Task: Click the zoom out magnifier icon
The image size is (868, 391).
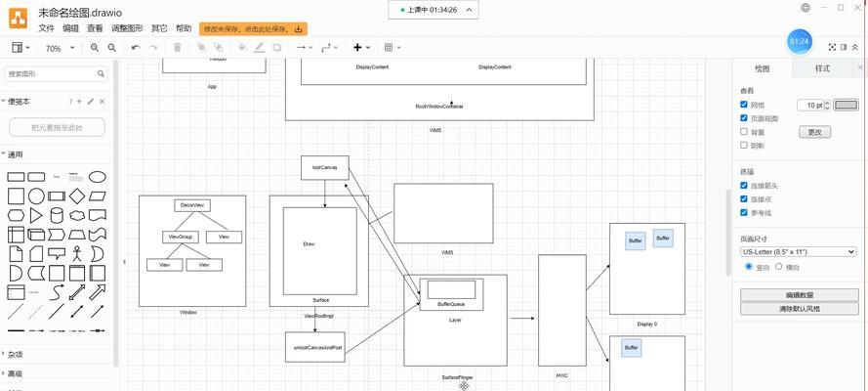Action: pyautogui.click(x=112, y=48)
